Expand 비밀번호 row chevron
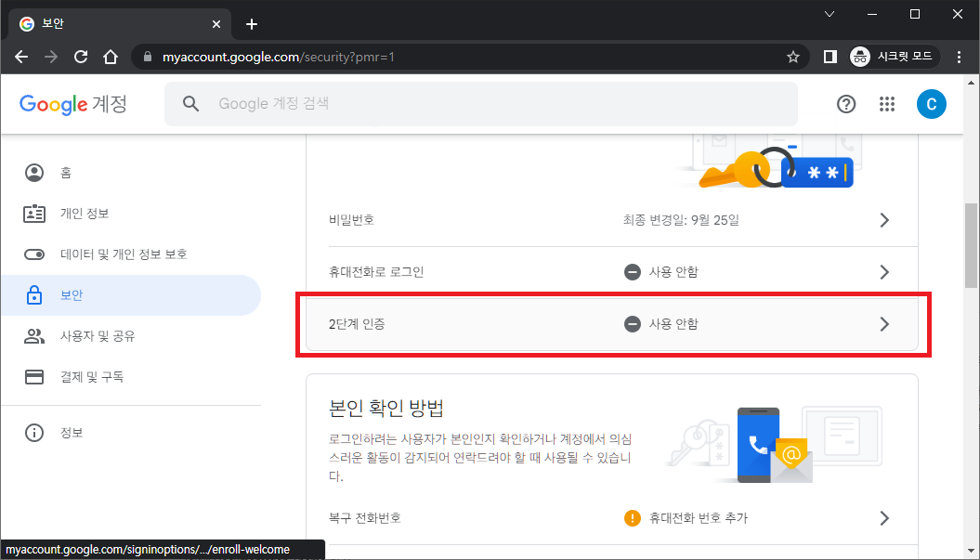This screenshot has width=980, height=560. coord(884,220)
